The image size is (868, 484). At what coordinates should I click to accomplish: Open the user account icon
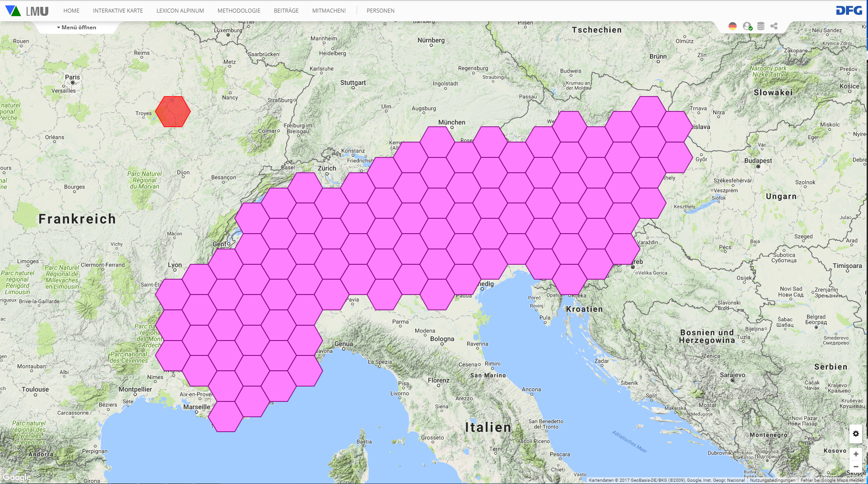(x=747, y=26)
